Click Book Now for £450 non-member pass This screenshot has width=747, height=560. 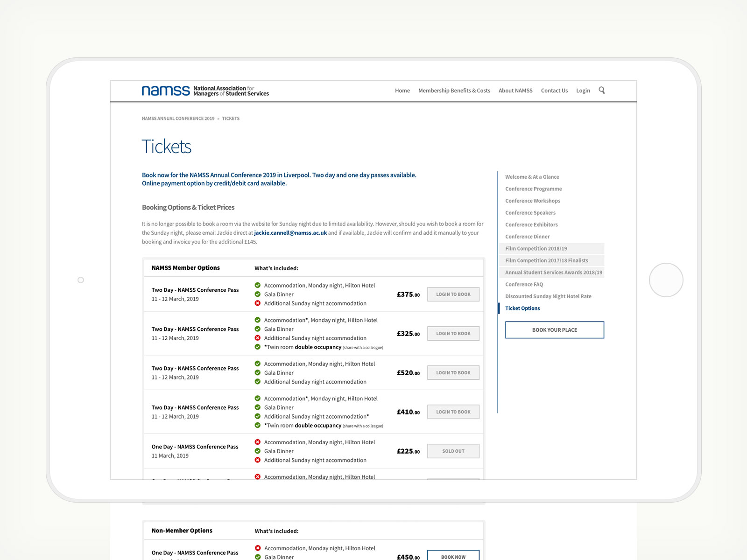pos(453,556)
